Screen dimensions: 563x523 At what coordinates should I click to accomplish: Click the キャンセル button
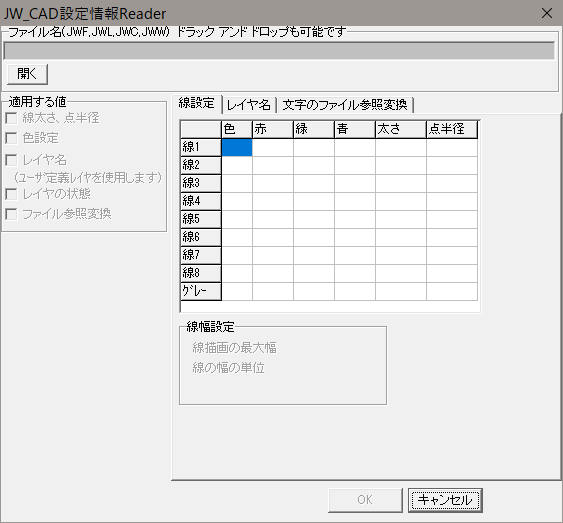click(445, 500)
